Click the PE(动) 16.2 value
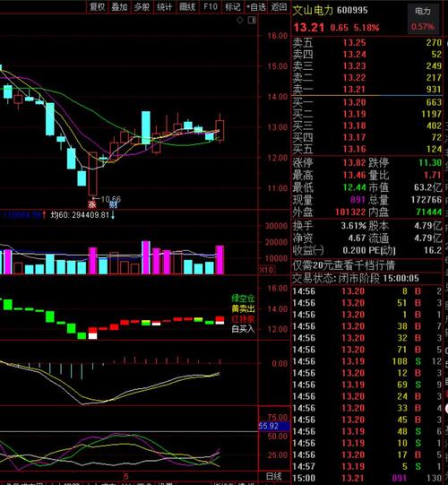 pos(433,250)
